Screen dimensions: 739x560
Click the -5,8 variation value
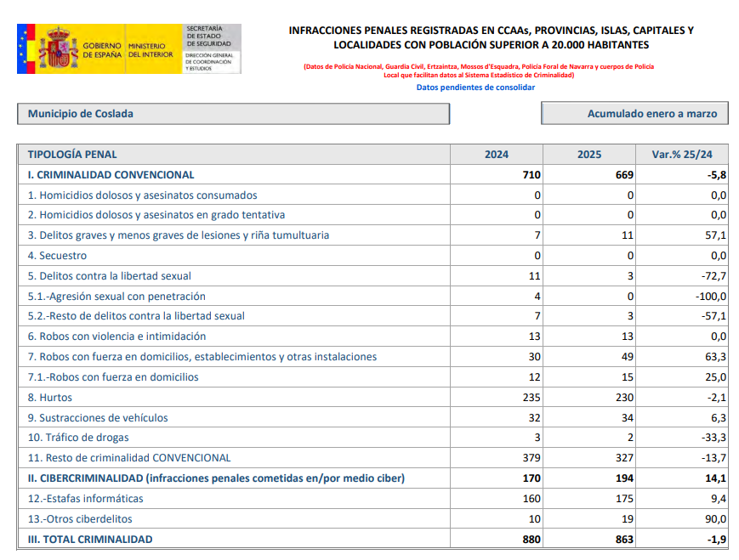coord(717,175)
